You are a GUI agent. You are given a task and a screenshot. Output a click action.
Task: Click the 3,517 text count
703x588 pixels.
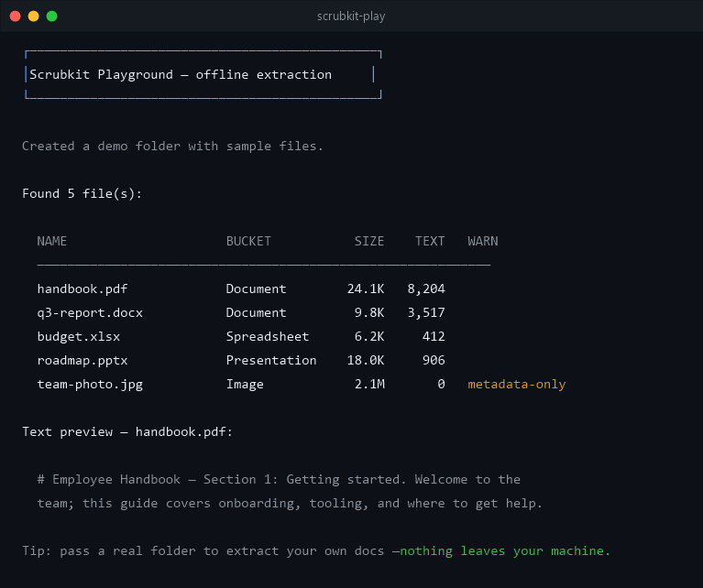pos(426,312)
